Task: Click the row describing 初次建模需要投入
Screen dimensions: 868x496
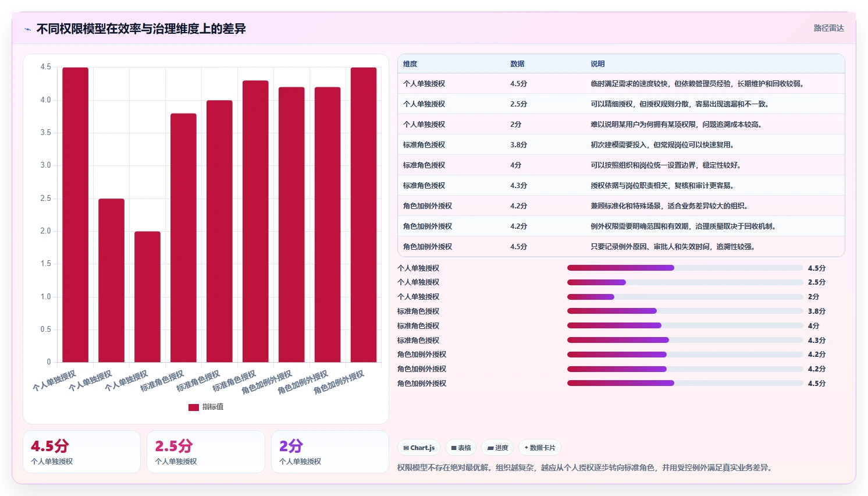Action: click(x=621, y=145)
